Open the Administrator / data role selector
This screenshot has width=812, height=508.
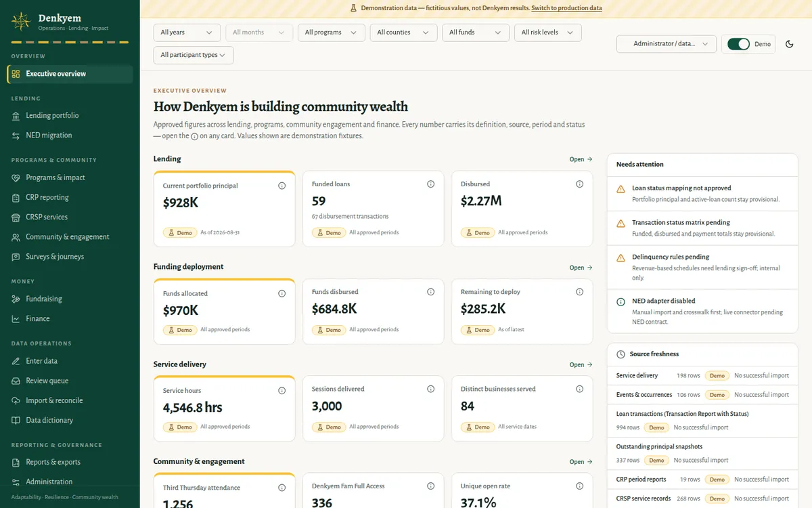coord(667,44)
